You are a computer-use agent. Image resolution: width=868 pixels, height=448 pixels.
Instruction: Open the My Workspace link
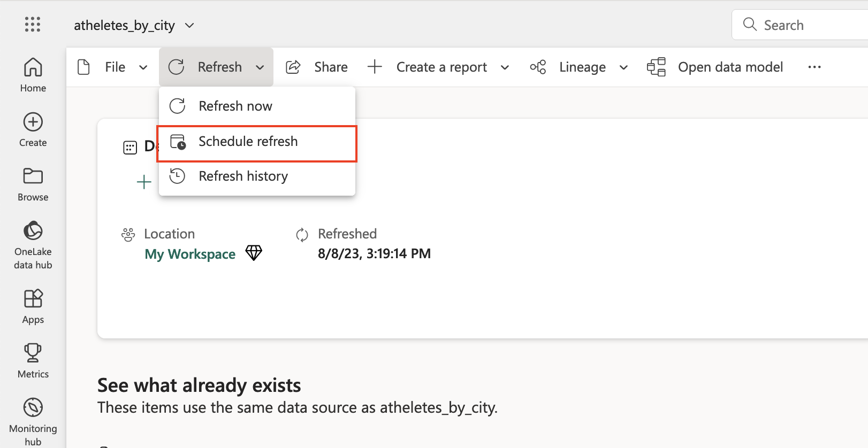[190, 254]
